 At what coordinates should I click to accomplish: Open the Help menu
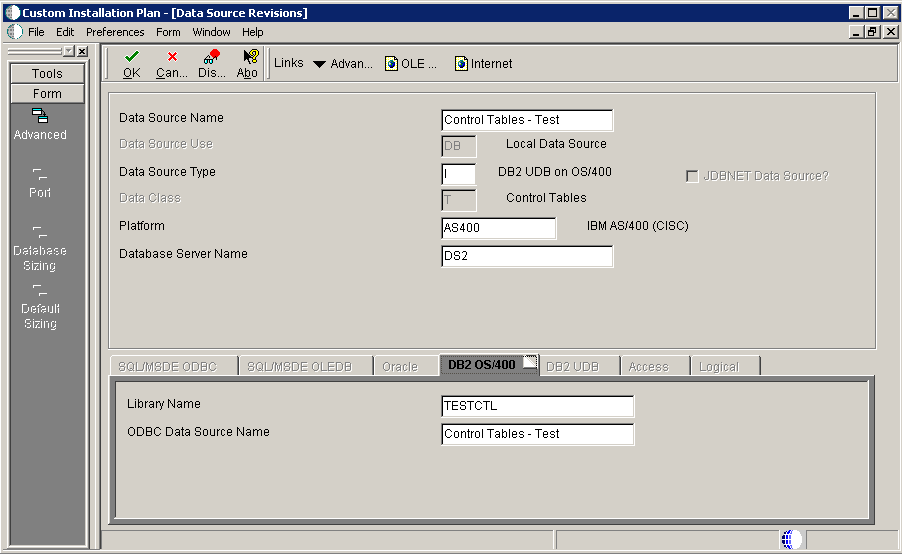coord(253,32)
